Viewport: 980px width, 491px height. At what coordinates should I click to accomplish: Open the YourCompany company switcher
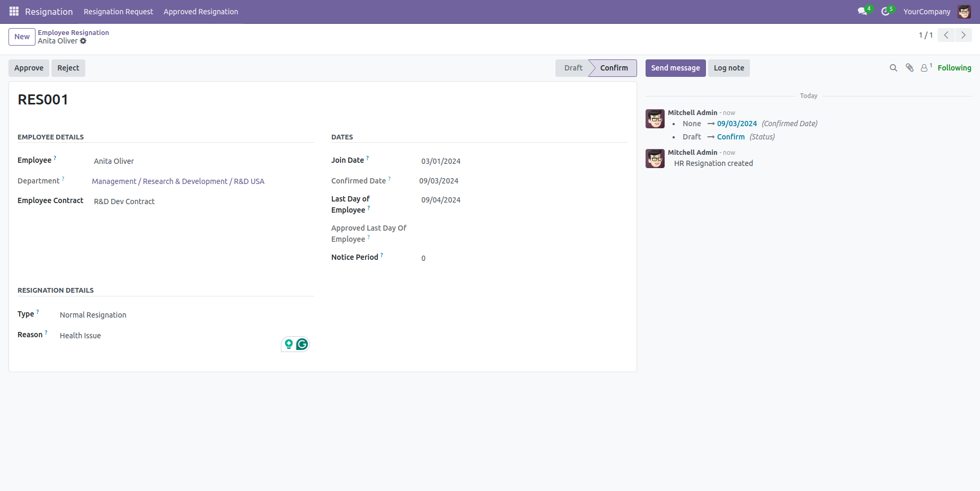point(926,11)
